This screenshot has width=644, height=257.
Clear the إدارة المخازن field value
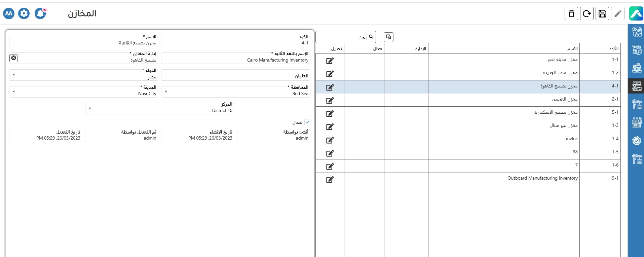click(13, 58)
